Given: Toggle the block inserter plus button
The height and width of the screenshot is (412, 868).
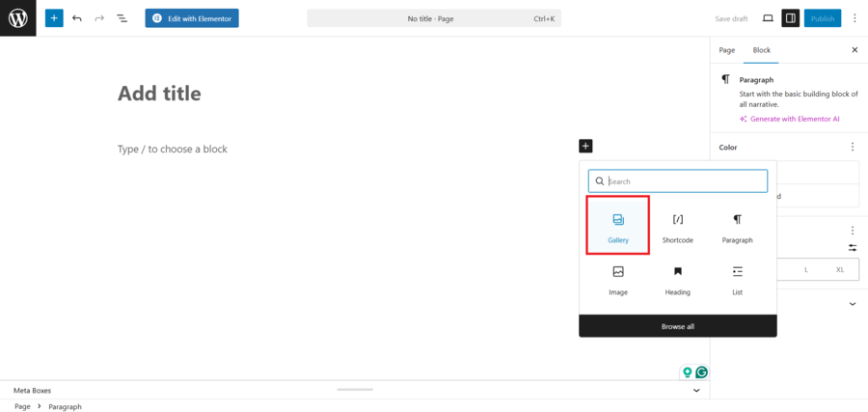Looking at the screenshot, I should [x=54, y=18].
